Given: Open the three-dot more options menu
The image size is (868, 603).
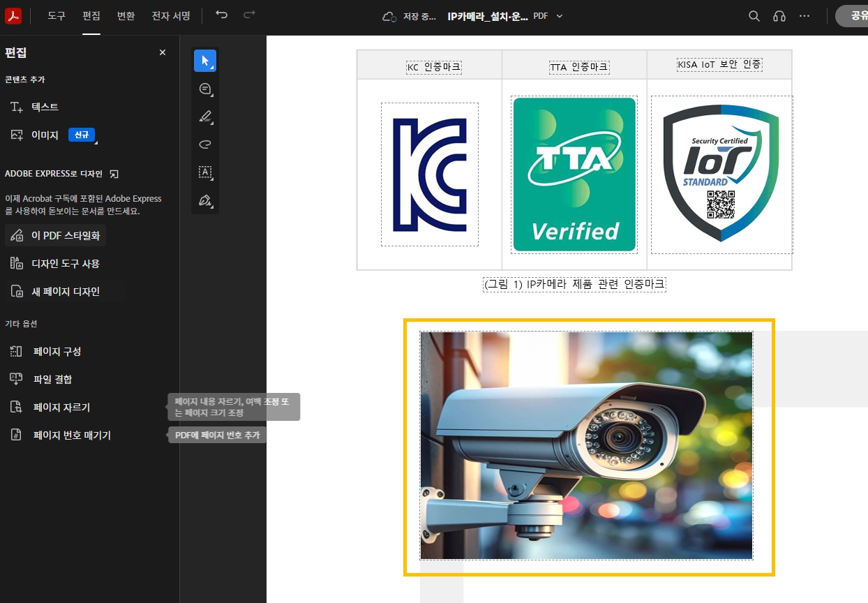Looking at the screenshot, I should tap(805, 16).
